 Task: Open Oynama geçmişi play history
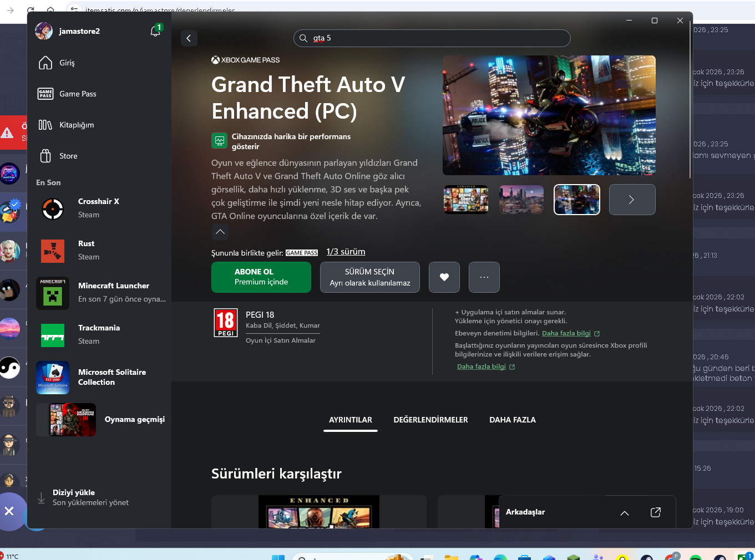point(99,420)
